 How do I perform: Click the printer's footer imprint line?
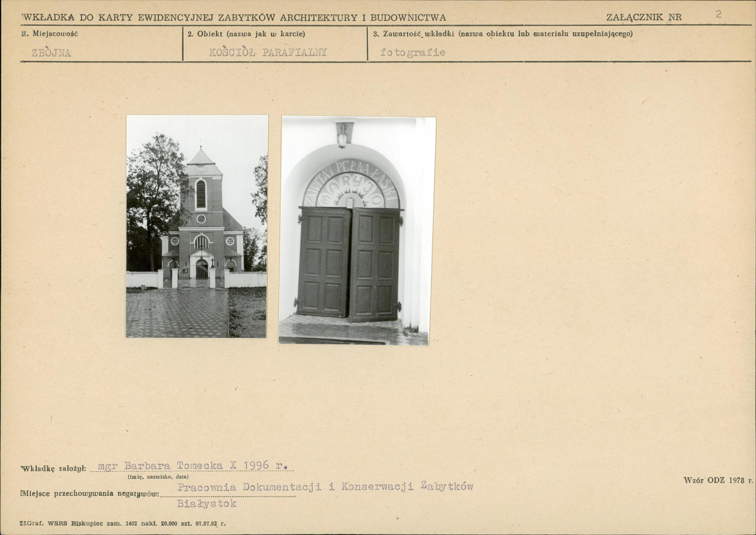[x=122, y=523]
